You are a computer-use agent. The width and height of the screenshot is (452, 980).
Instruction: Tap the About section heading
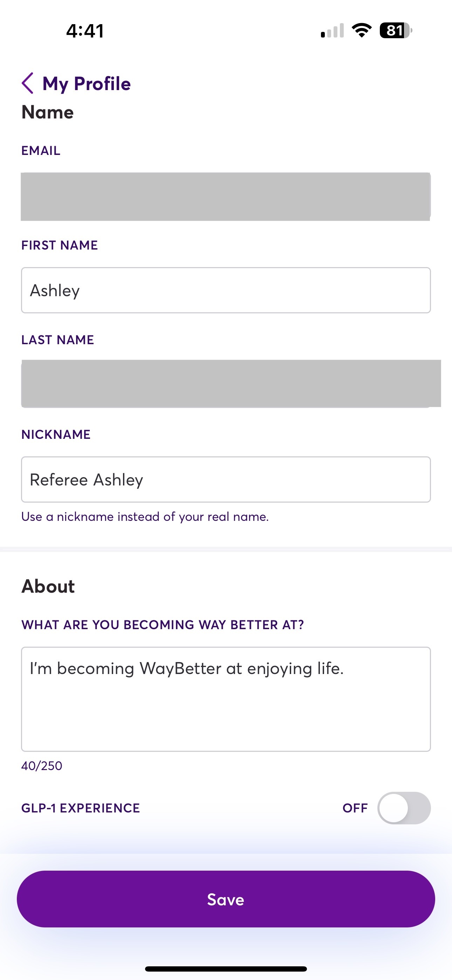click(x=48, y=586)
